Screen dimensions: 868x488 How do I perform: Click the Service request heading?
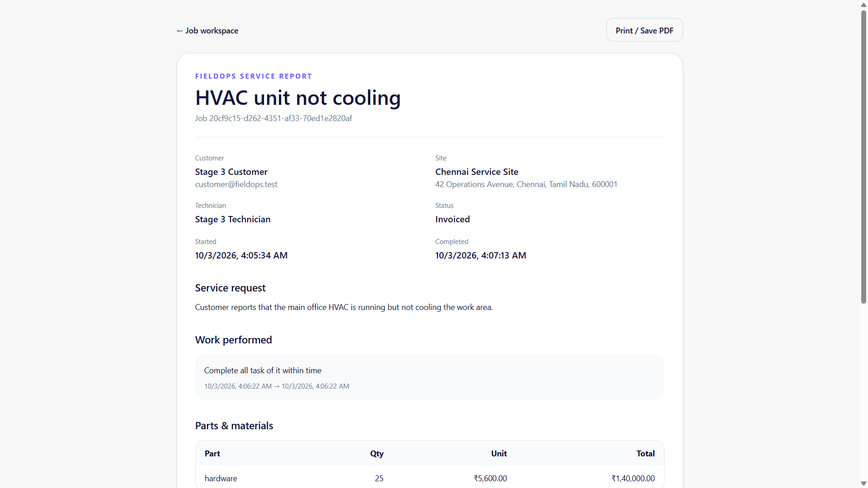point(231,288)
